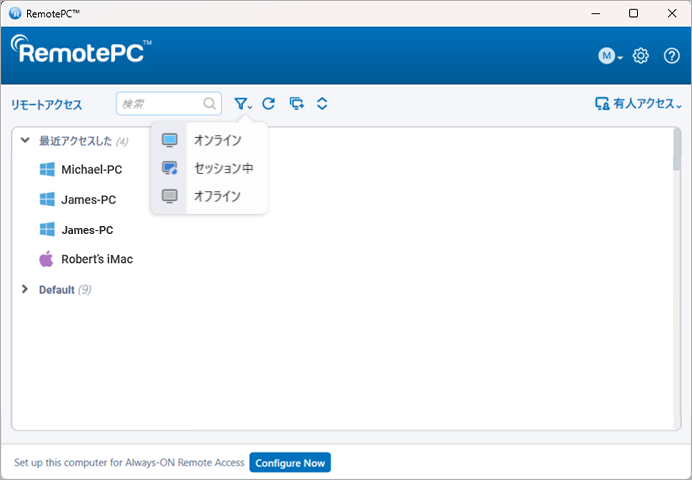The height and width of the screenshot is (480, 692).
Task: Expand the Default group chevron
Action: pos(25,289)
